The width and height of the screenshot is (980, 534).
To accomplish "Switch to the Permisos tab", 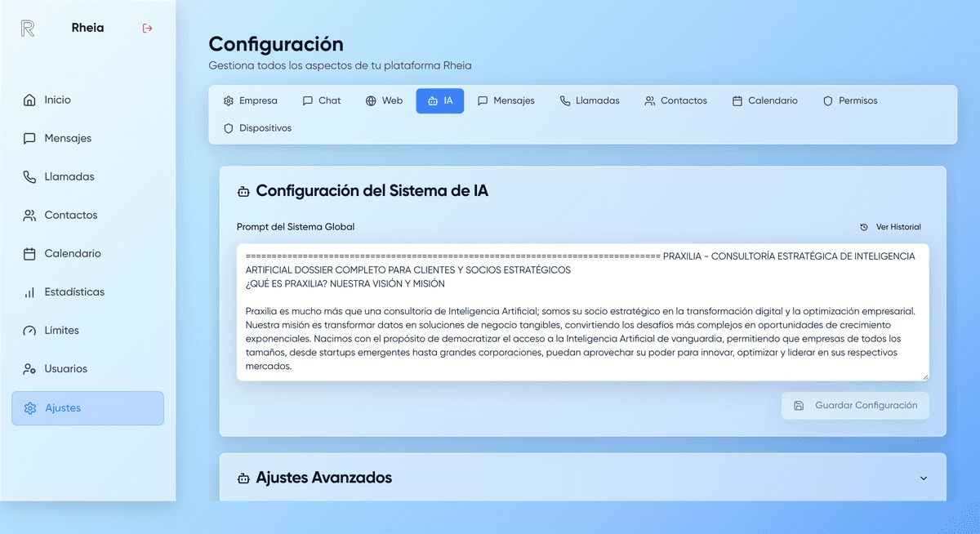I will [x=850, y=100].
